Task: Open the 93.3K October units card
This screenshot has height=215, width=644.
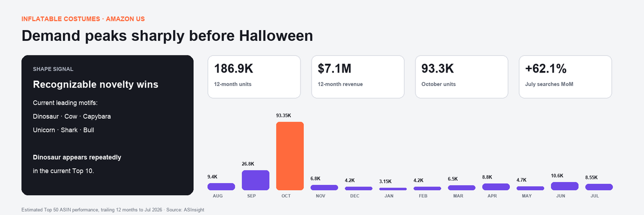Action: (x=462, y=77)
